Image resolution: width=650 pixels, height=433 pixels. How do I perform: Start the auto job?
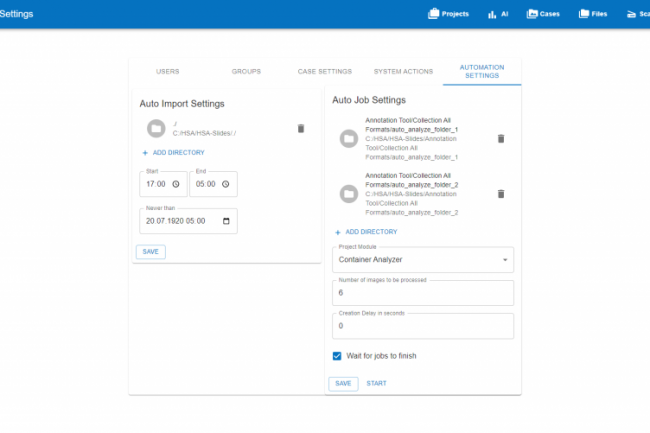376,383
